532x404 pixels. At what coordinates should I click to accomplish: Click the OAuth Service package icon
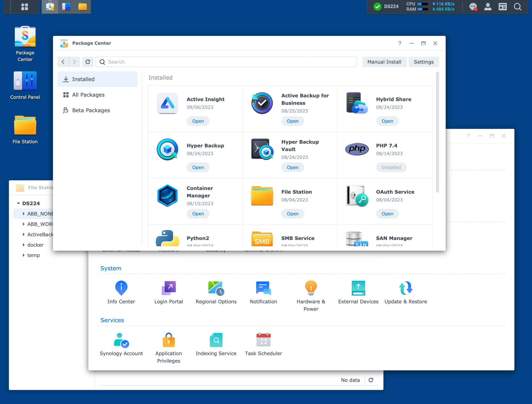pos(357,195)
